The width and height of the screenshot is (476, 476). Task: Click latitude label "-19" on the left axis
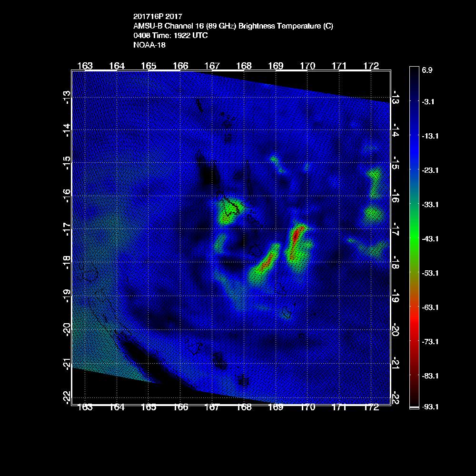(x=67, y=296)
